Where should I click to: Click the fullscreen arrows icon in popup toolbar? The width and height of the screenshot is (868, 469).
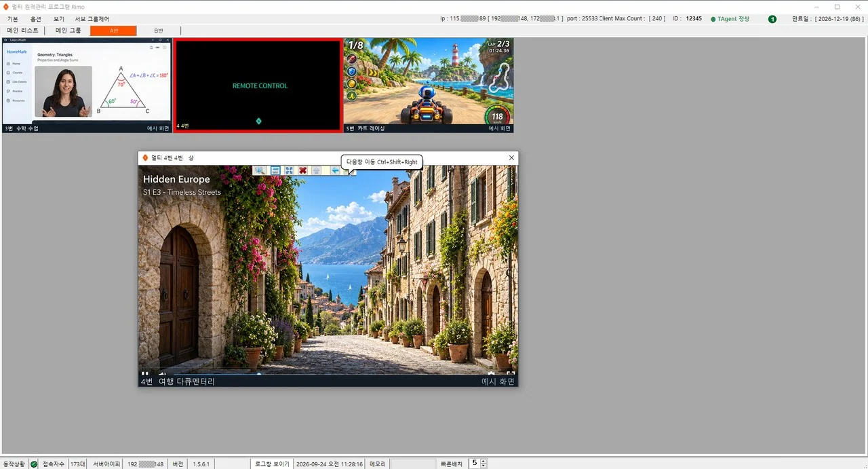click(x=289, y=170)
